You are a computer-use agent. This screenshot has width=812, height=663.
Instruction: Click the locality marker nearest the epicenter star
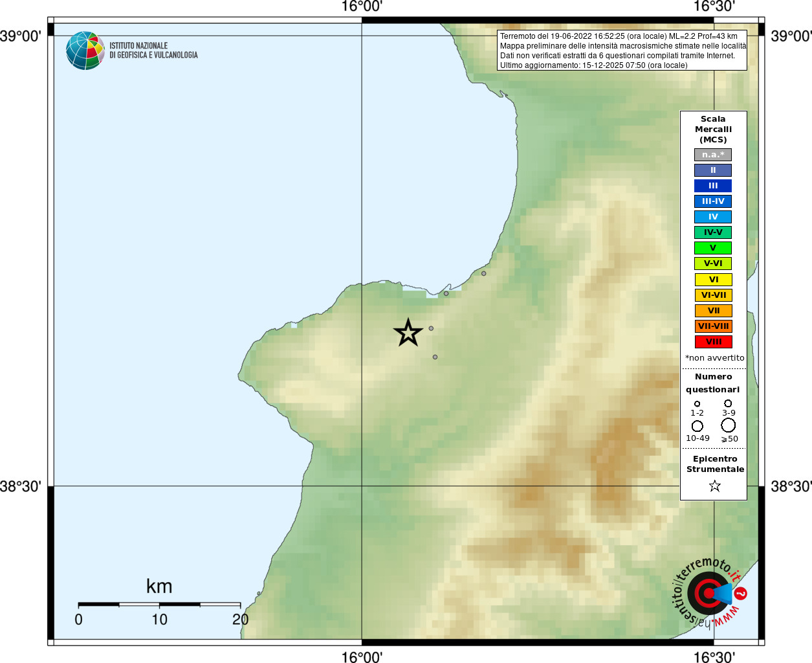pyautogui.click(x=431, y=328)
